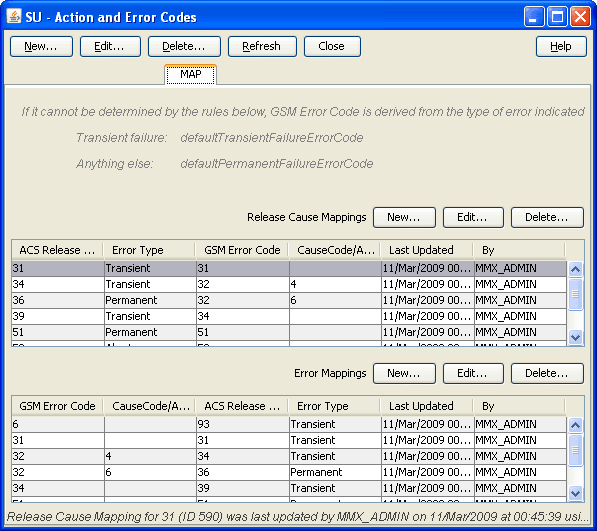Screen dimensions: 597x531
Task: Click the Refresh button
Action: (262, 46)
